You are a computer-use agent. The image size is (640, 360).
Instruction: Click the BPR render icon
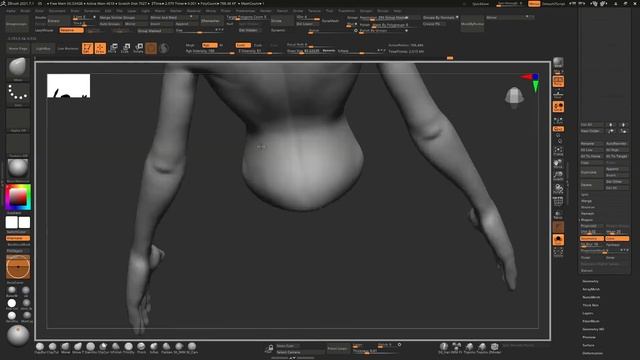558,62
